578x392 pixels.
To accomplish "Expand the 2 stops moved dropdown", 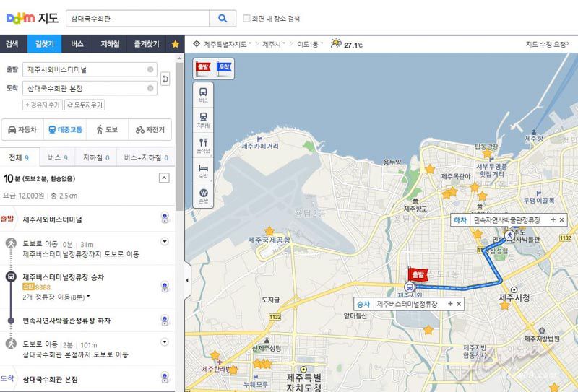I will [x=88, y=297].
